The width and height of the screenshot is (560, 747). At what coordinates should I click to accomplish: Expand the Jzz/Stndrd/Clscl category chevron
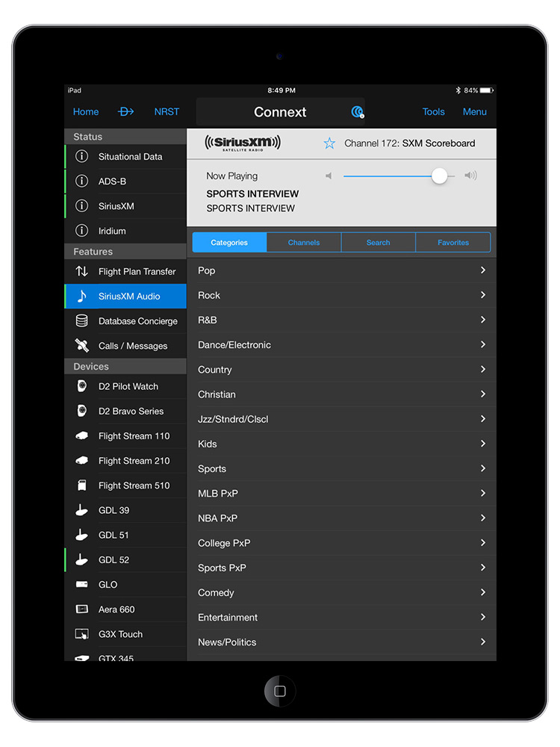(x=483, y=419)
